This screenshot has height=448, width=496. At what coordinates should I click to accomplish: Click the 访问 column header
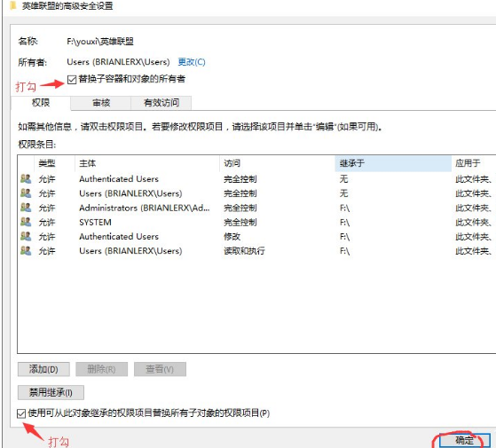pyautogui.click(x=277, y=163)
